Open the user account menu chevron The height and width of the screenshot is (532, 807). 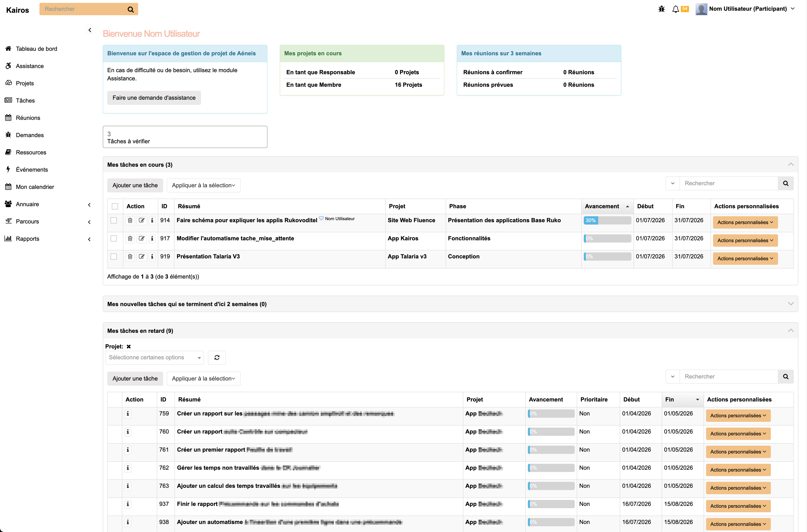[793, 9]
